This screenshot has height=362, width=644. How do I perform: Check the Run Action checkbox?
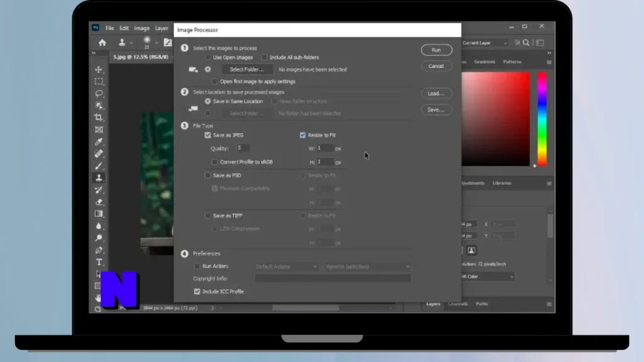tap(197, 266)
